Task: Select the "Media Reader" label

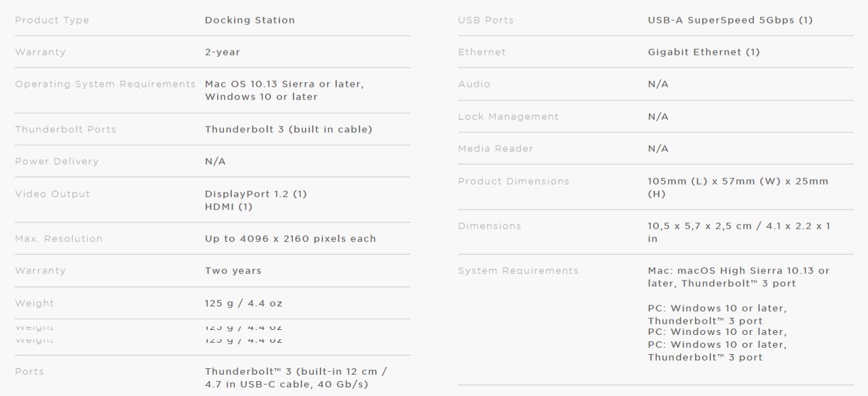Action: [x=496, y=148]
